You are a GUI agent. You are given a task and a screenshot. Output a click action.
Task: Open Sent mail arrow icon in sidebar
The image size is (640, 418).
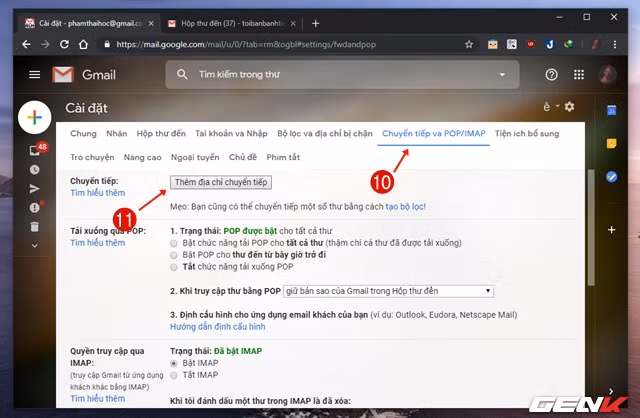pyautogui.click(x=35, y=188)
